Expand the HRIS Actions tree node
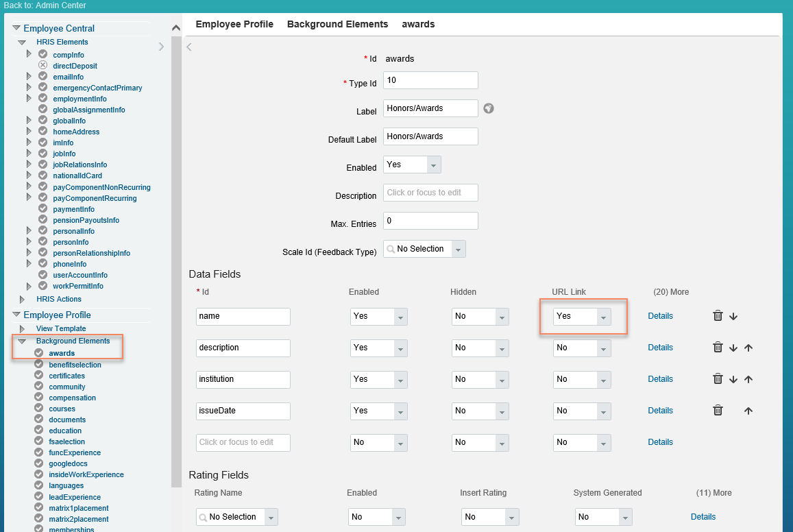 coord(22,300)
